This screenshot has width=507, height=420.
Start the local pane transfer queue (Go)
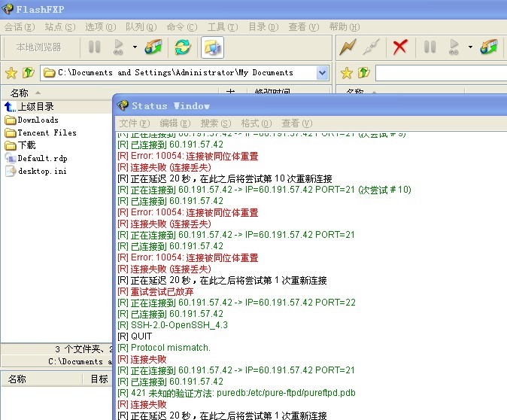pos(118,47)
